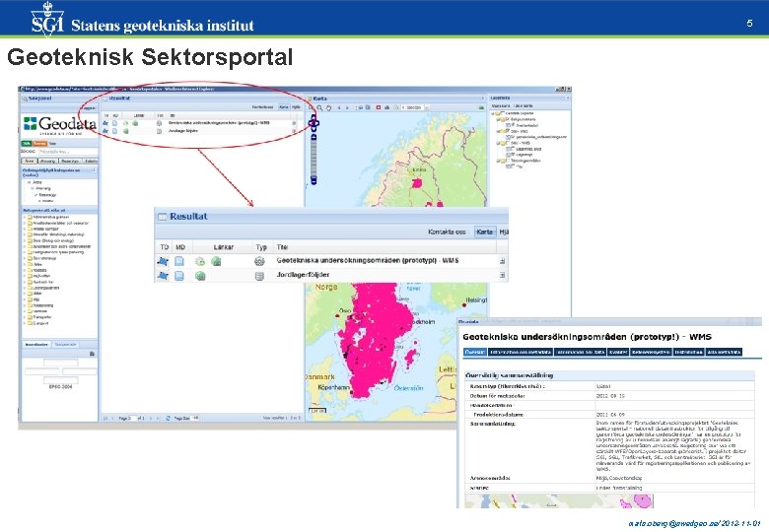Select the magnifier zoom tool in Karta toolbar
The height and width of the screenshot is (532, 769).
pyautogui.click(x=319, y=107)
